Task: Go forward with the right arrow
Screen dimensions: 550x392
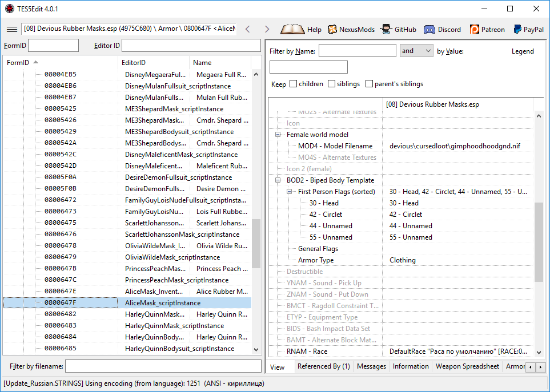Action: (x=267, y=30)
